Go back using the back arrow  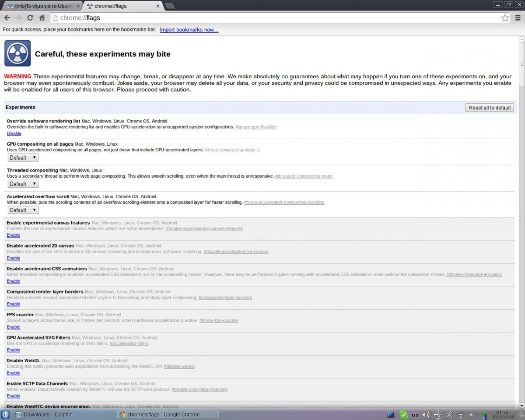7,18
